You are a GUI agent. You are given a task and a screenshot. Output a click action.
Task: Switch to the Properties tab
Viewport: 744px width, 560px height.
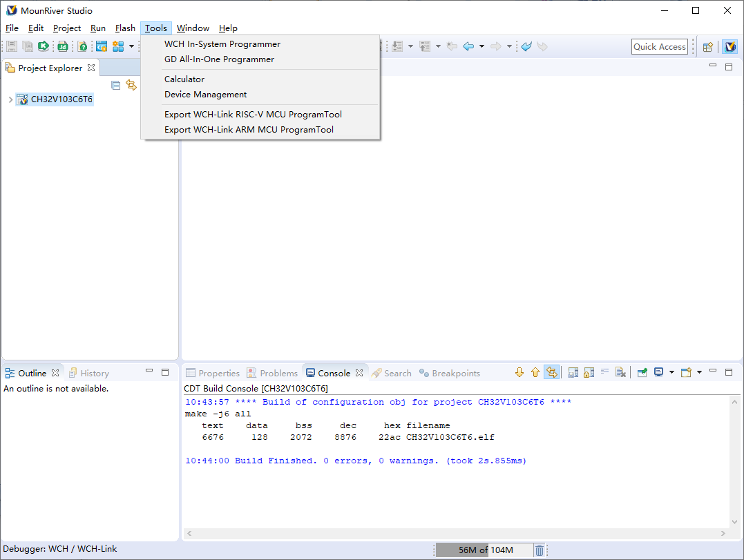point(213,373)
